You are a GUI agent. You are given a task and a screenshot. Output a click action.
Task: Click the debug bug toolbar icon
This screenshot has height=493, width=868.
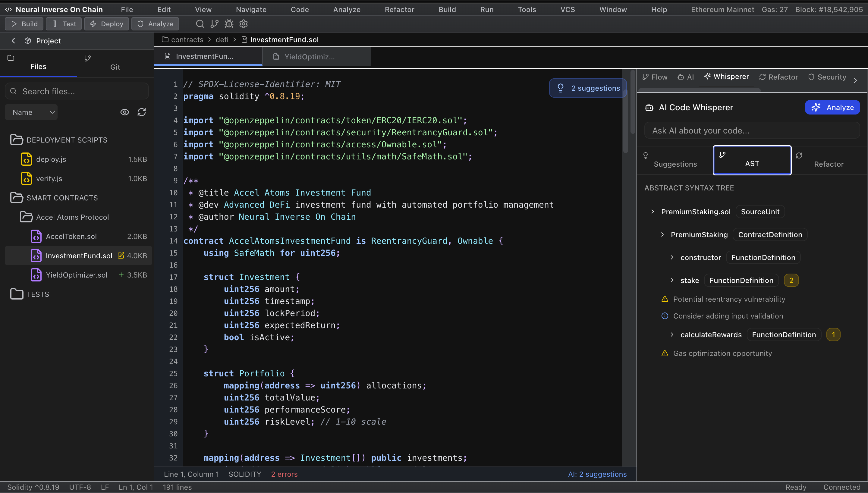(x=229, y=24)
